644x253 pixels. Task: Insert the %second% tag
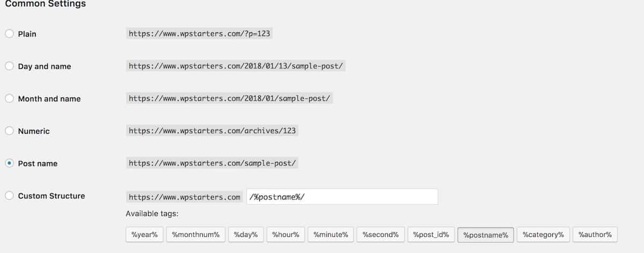click(380, 235)
